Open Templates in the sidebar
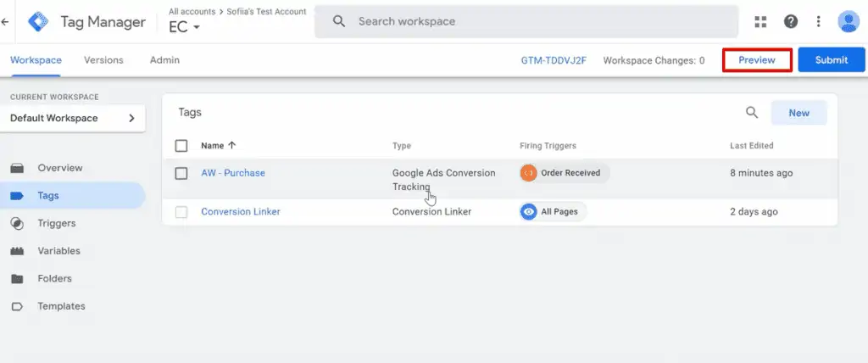Viewport: 868px width, 363px height. click(61, 306)
